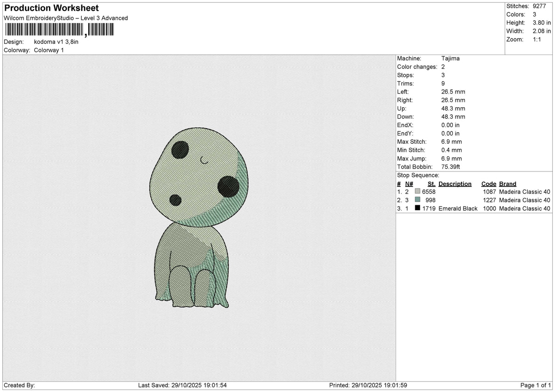This screenshot has height=392, width=555.
Task: Click the 998 teal thread color swatch
Action: coord(418,200)
